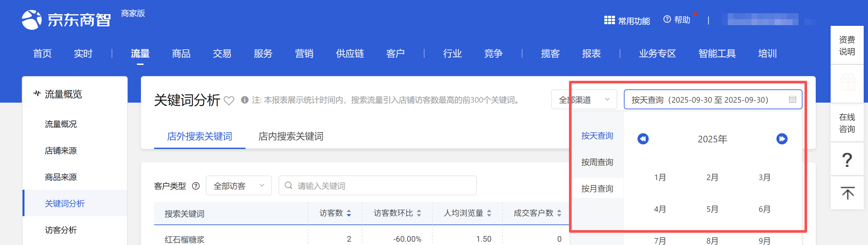Image resolution: width=868 pixels, height=245 pixels.
Task: Go to previous year with left arrow
Action: (643, 139)
